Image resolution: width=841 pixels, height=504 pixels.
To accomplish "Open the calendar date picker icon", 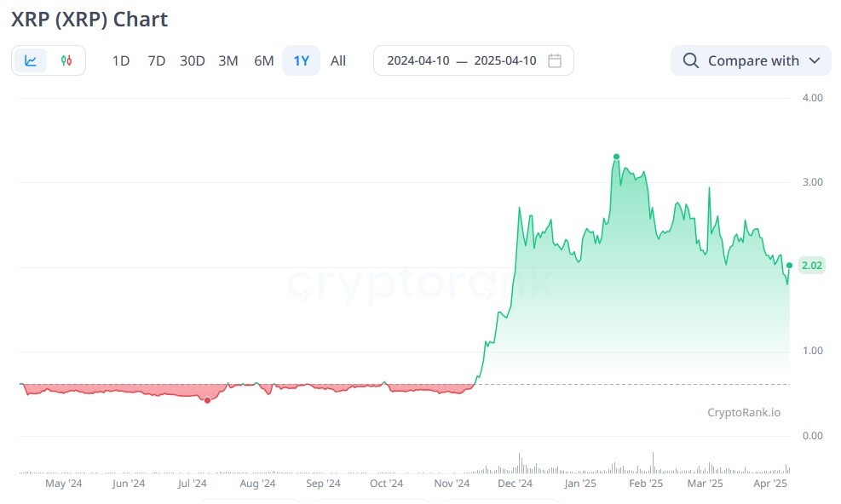I will (555, 60).
